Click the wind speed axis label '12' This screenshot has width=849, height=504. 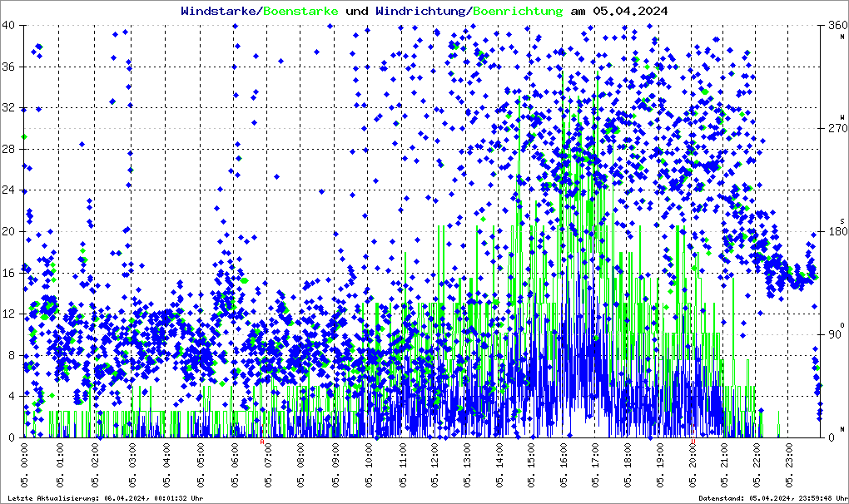click(x=8, y=314)
